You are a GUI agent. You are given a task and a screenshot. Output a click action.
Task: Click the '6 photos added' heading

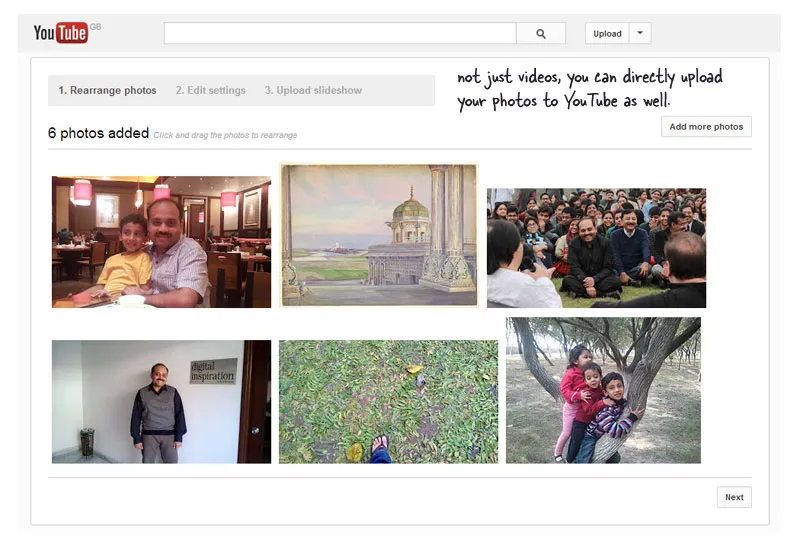[x=98, y=133]
